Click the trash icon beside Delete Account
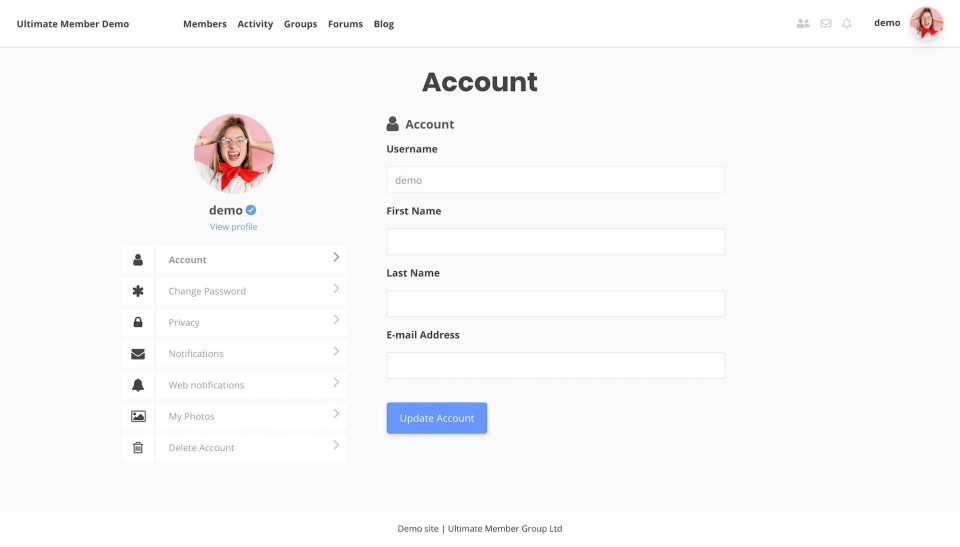 click(138, 448)
